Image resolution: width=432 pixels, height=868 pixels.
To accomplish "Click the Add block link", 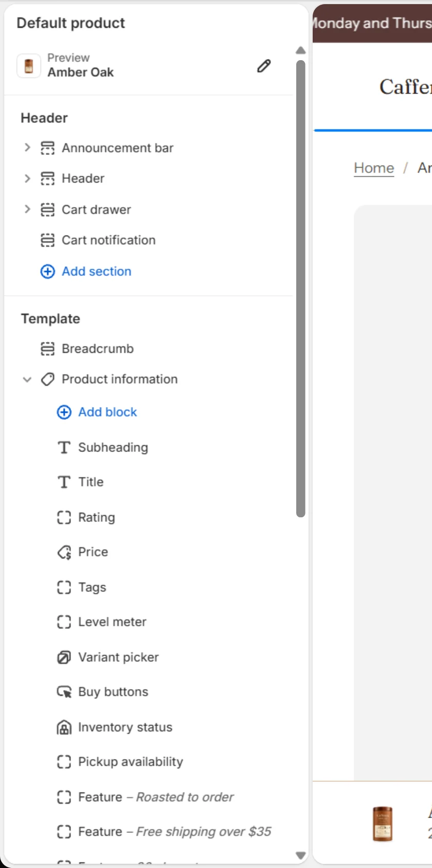I will point(107,412).
